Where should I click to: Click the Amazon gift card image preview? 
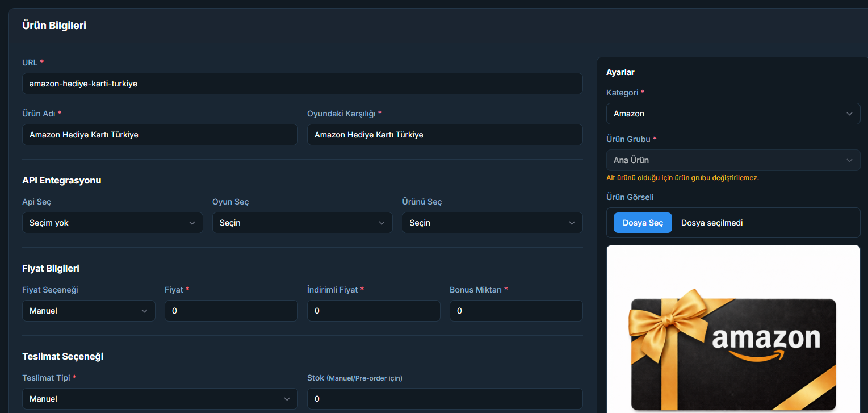[733, 329]
